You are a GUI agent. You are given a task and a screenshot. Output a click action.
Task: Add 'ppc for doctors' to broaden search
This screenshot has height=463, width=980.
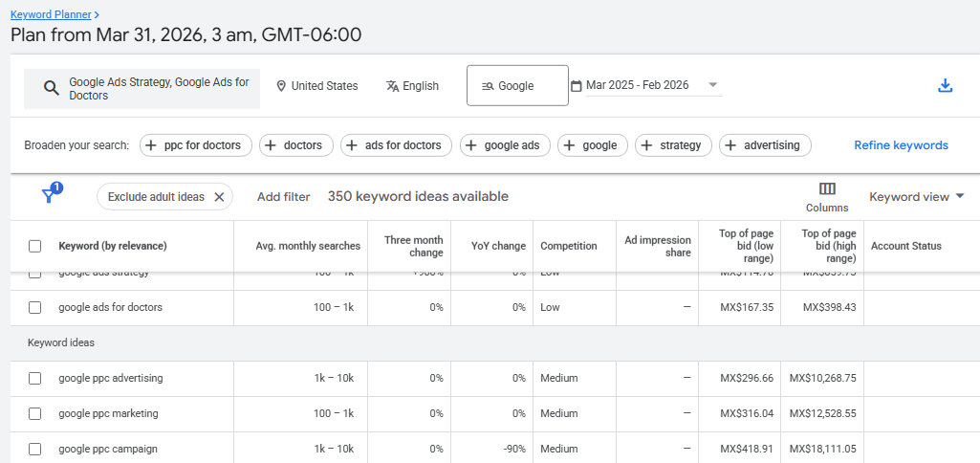click(x=196, y=145)
